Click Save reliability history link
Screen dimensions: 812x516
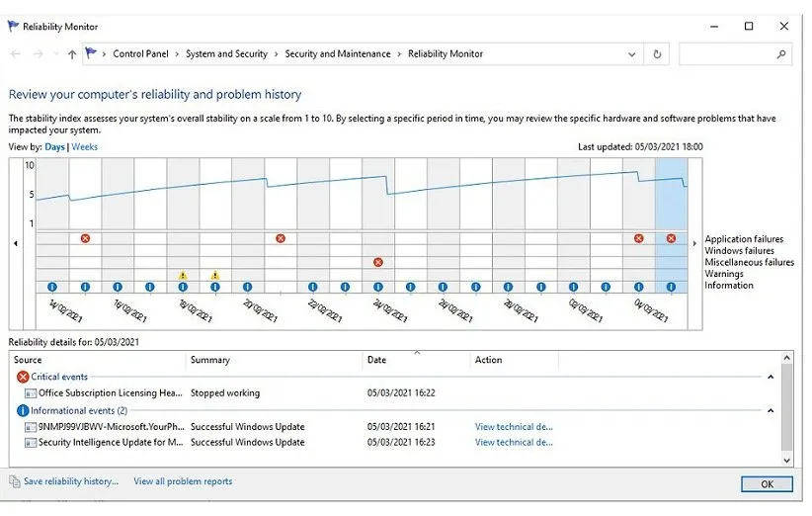tap(71, 481)
